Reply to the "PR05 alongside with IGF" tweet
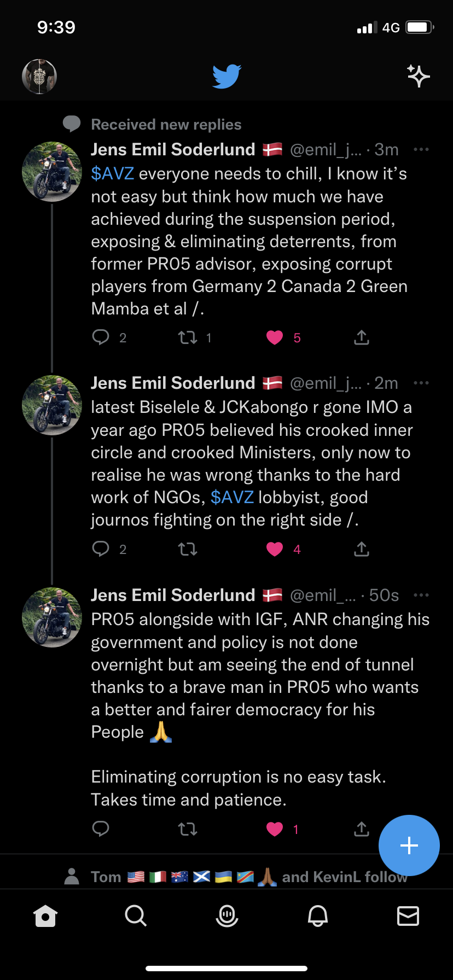Screen dimensions: 453x980 (x=101, y=829)
